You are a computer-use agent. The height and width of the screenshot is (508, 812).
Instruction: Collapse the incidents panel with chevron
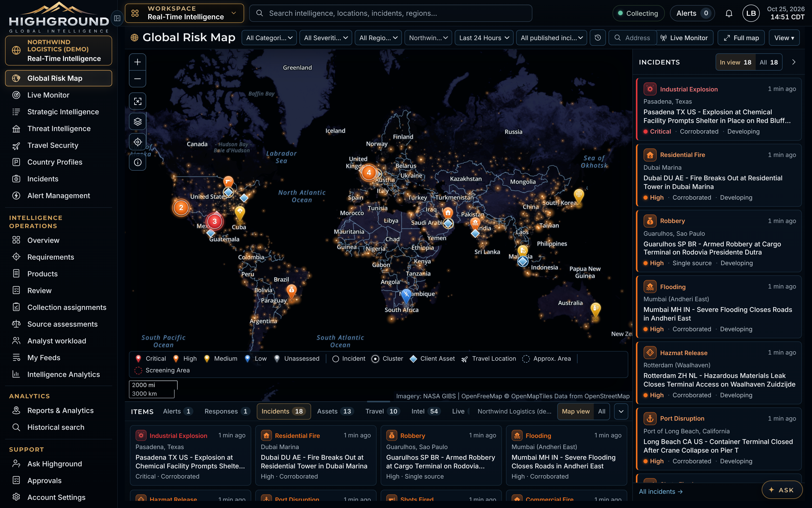click(x=793, y=62)
